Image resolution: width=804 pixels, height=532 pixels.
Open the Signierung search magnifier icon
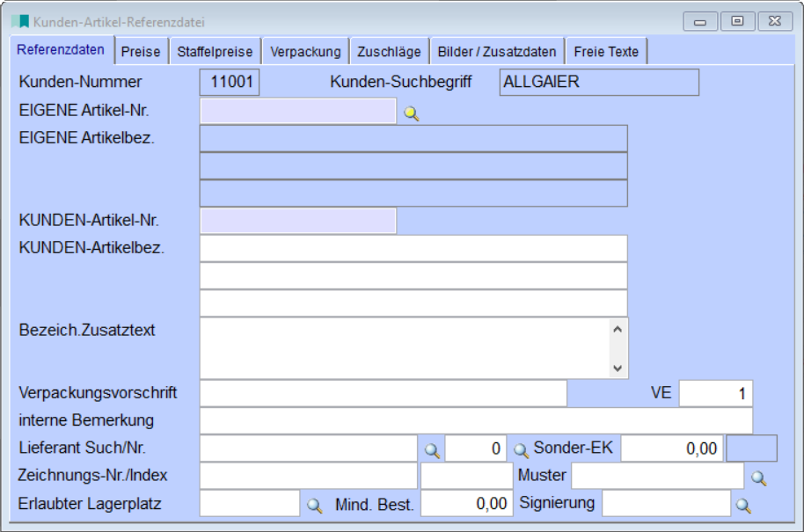[744, 506]
